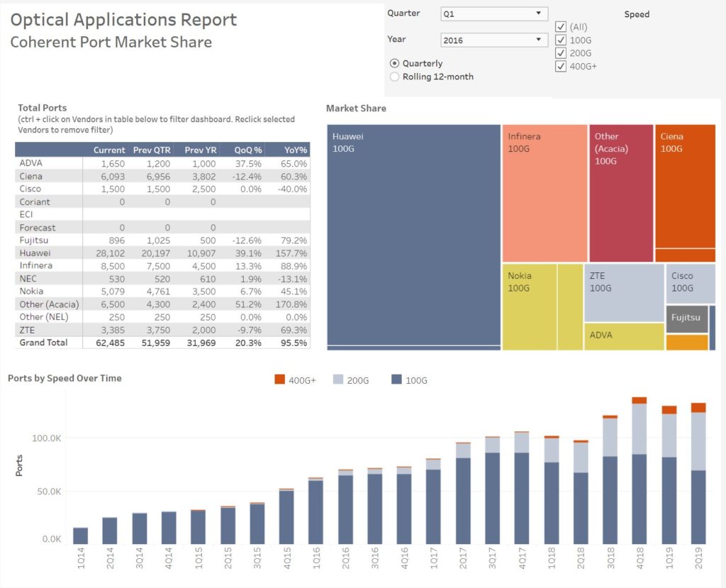Image resolution: width=726 pixels, height=588 pixels.
Task: Select the ZTE vendor row label
Action: tap(27, 330)
